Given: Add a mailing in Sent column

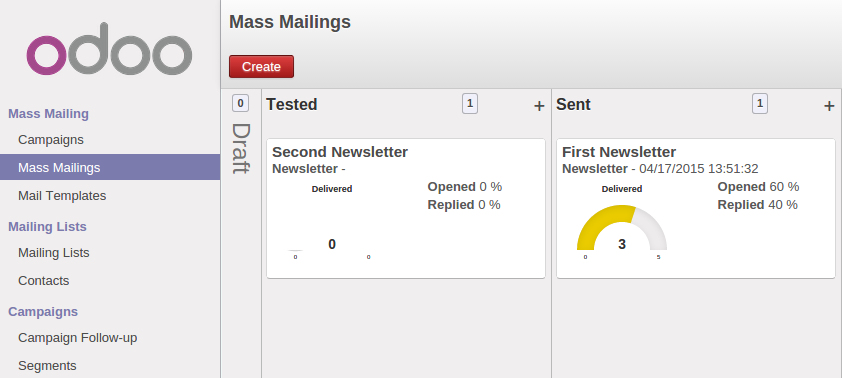Looking at the screenshot, I should (x=829, y=106).
